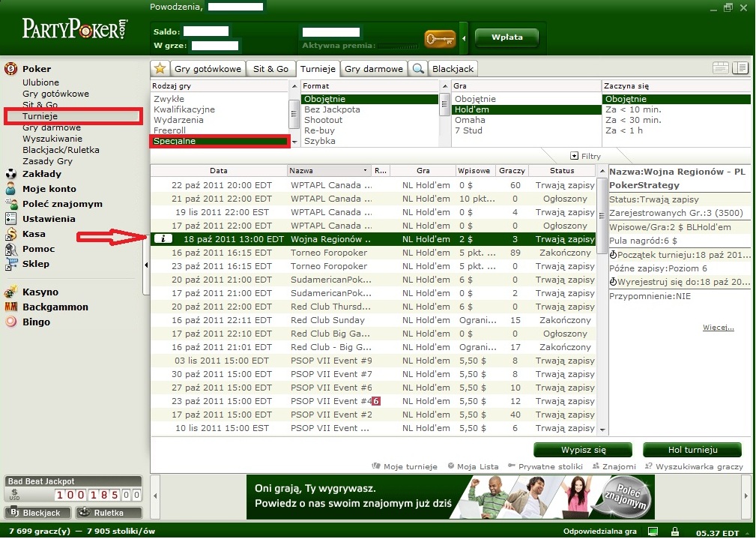Screen dimensions: 756x539
Task: Click the Blackjack button under jackpot
Action: (37, 513)
